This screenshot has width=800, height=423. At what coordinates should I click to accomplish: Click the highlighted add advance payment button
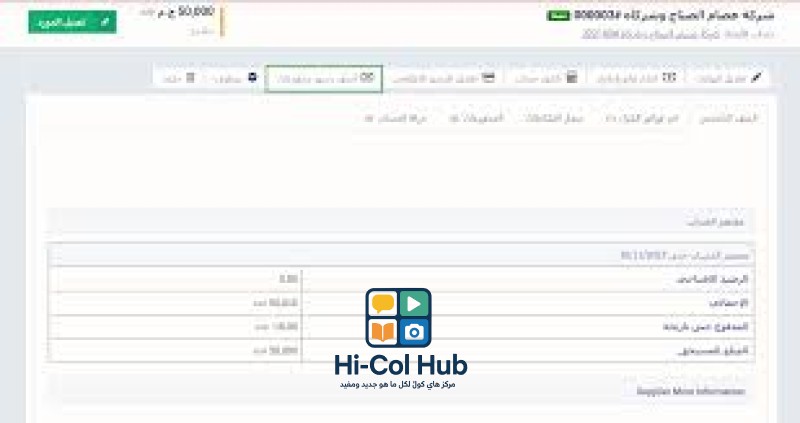click(324, 78)
